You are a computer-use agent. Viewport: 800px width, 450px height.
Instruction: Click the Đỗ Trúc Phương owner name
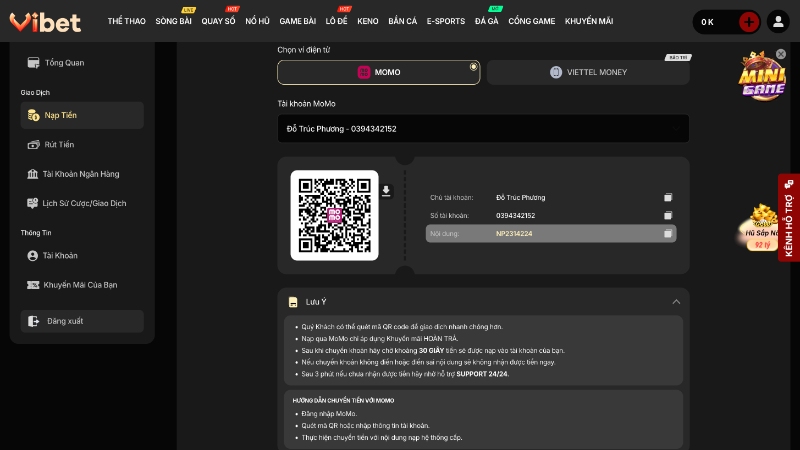point(520,197)
